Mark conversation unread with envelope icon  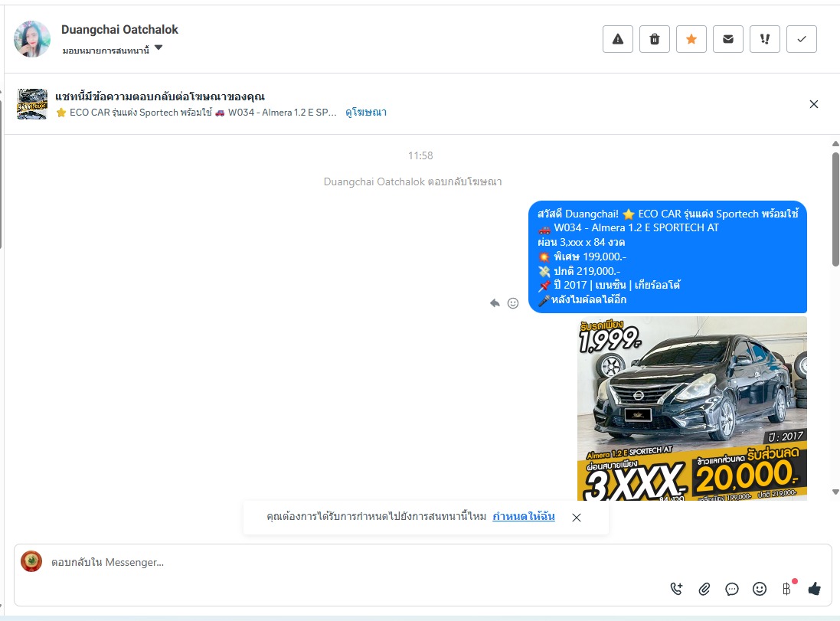coord(728,39)
